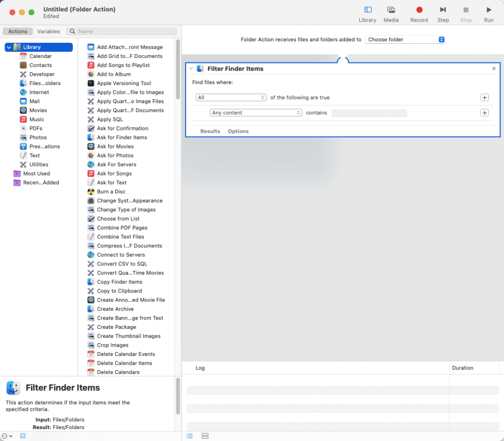This screenshot has width=504, height=441.
Task: Select the Text category icon
Action: [23, 155]
